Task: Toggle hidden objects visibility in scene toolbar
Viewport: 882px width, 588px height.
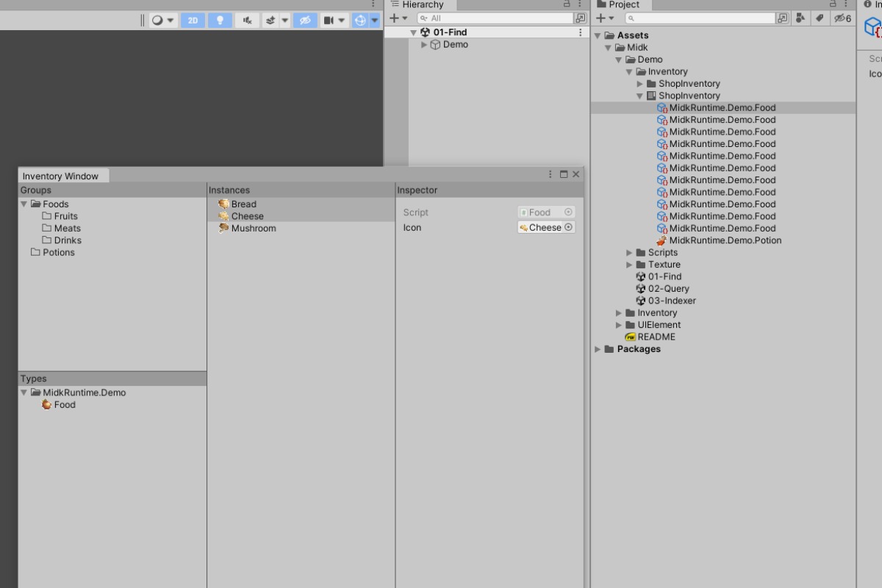Action: pyautogui.click(x=304, y=20)
